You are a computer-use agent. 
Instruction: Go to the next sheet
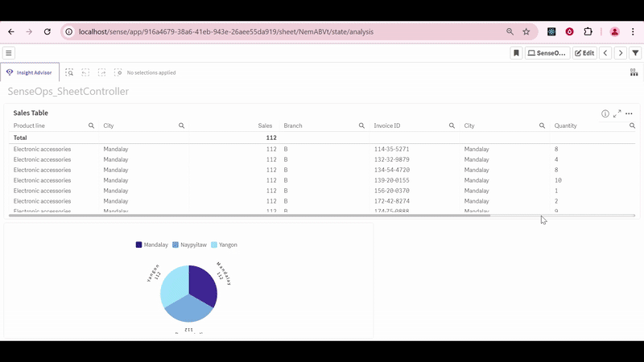coord(621,53)
